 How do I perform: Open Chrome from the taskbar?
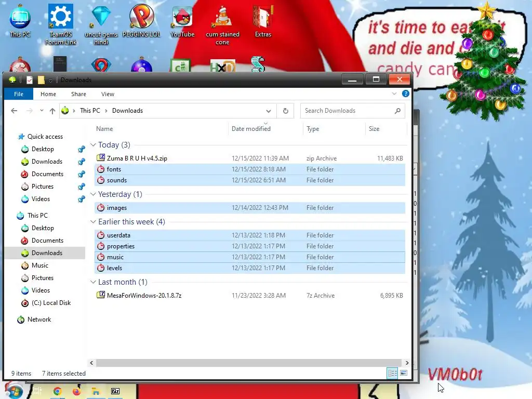57,392
